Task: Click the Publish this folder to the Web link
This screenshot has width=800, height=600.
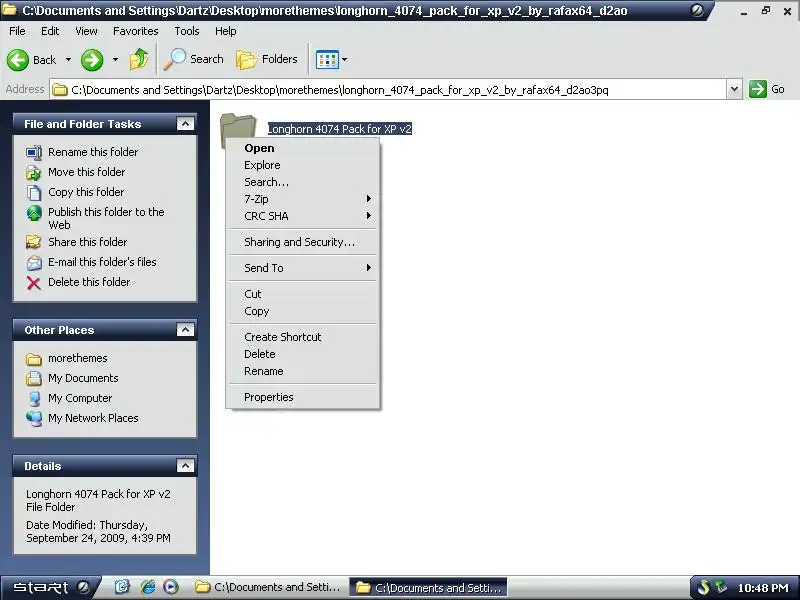Action: click(106, 218)
